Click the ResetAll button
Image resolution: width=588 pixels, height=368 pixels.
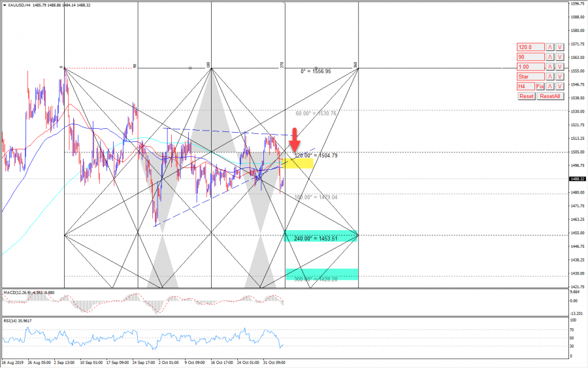pyautogui.click(x=550, y=96)
